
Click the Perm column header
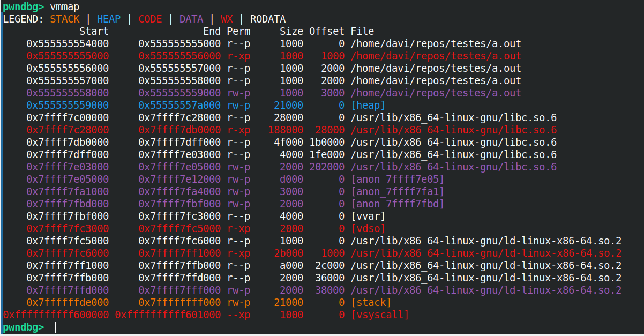pyautogui.click(x=238, y=31)
